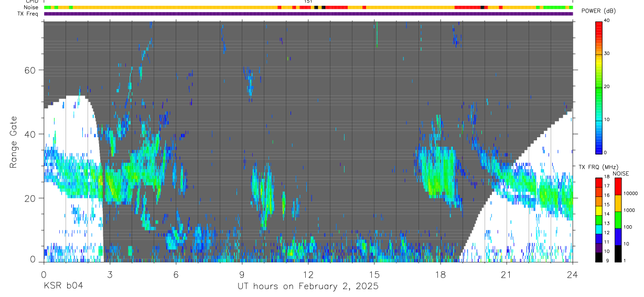Click Range Gate axis tick '20'
The height and width of the screenshot is (297, 644).
coord(30,198)
